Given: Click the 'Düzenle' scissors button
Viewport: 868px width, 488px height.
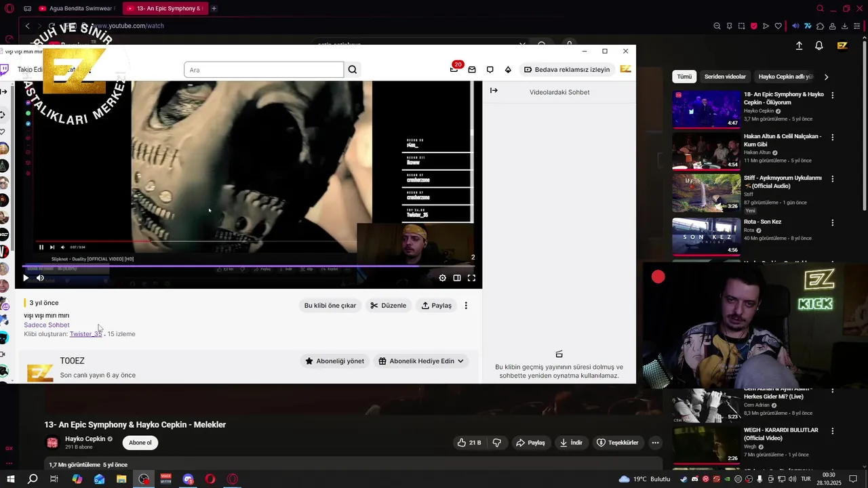Looking at the screenshot, I should tap(389, 306).
